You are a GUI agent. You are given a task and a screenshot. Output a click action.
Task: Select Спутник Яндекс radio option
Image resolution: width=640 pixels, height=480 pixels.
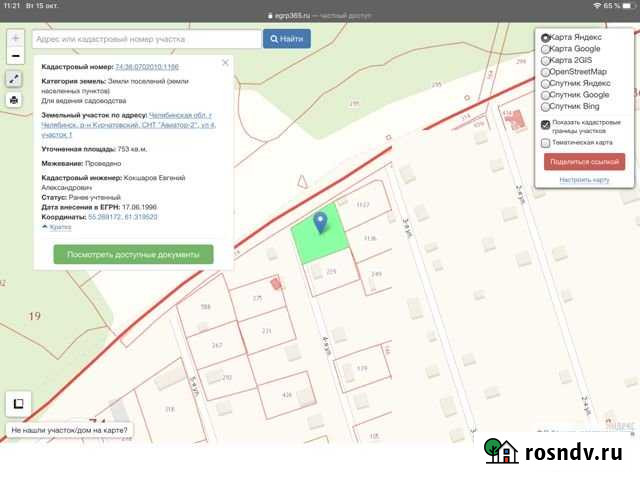(x=545, y=84)
